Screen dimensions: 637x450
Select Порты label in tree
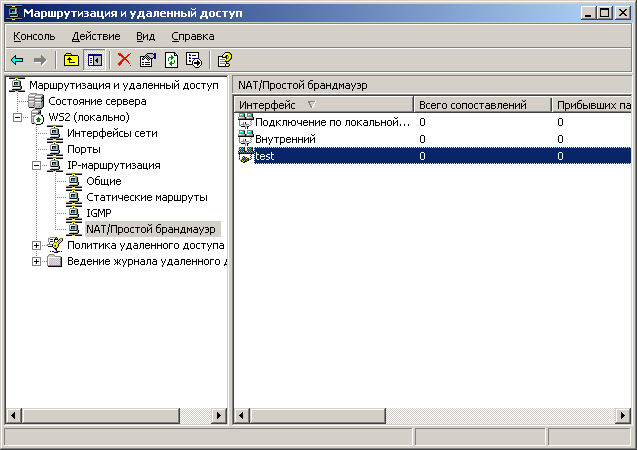pos(84,149)
